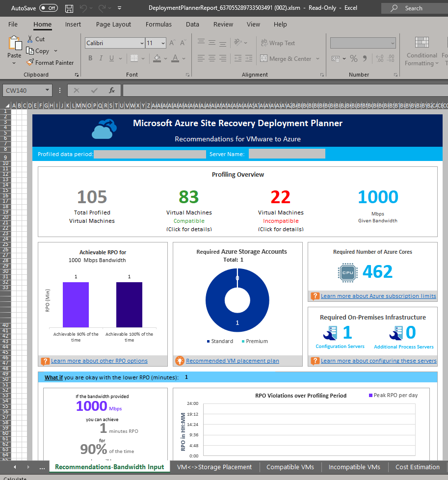Image resolution: width=448 pixels, height=480 pixels.
Task: Click the Decrease Decimal icon
Action: (x=391, y=58)
